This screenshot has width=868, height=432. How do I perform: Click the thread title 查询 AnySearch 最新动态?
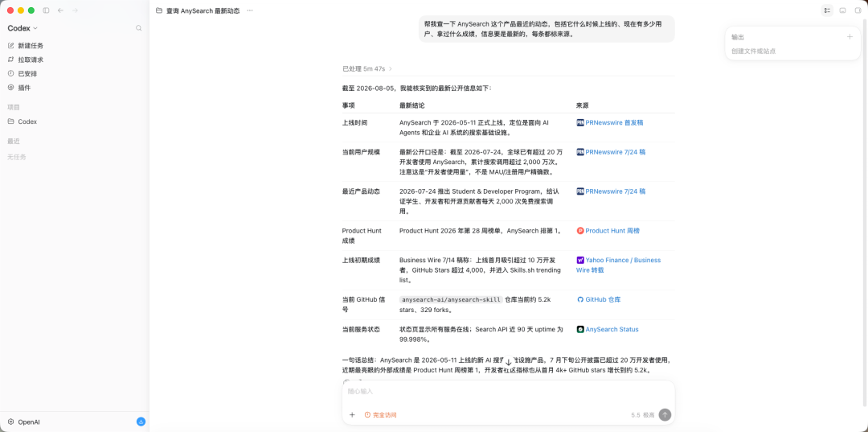coord(203,10)
